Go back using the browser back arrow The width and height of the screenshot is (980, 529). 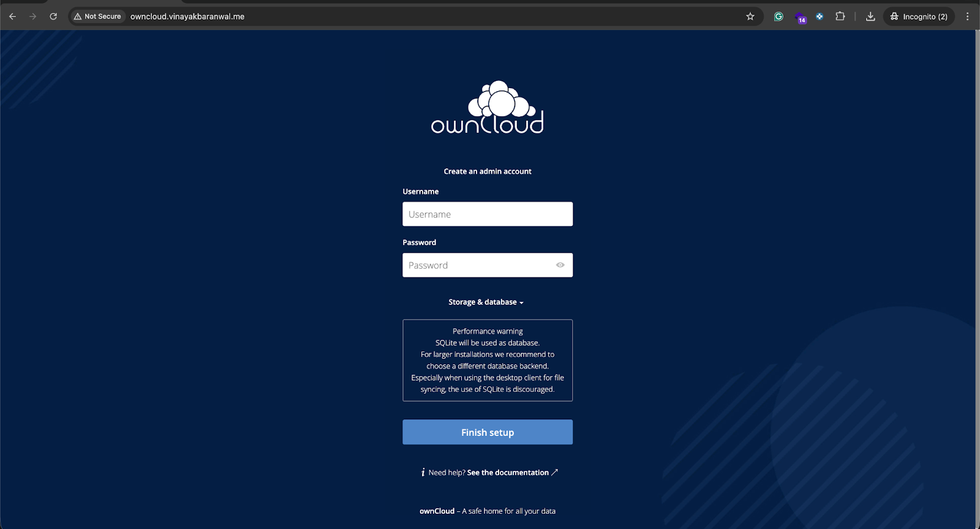(12, 17)
